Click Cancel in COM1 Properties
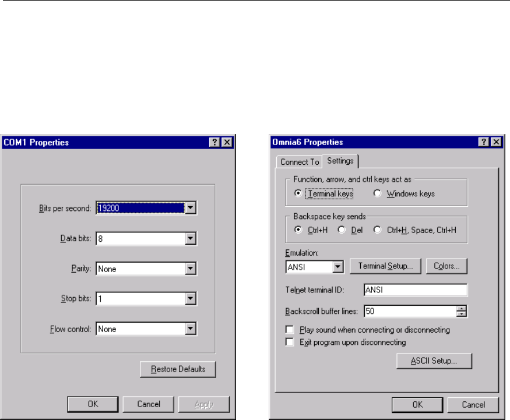This screenshot has height=420, width=510. [x=149, y=404]
